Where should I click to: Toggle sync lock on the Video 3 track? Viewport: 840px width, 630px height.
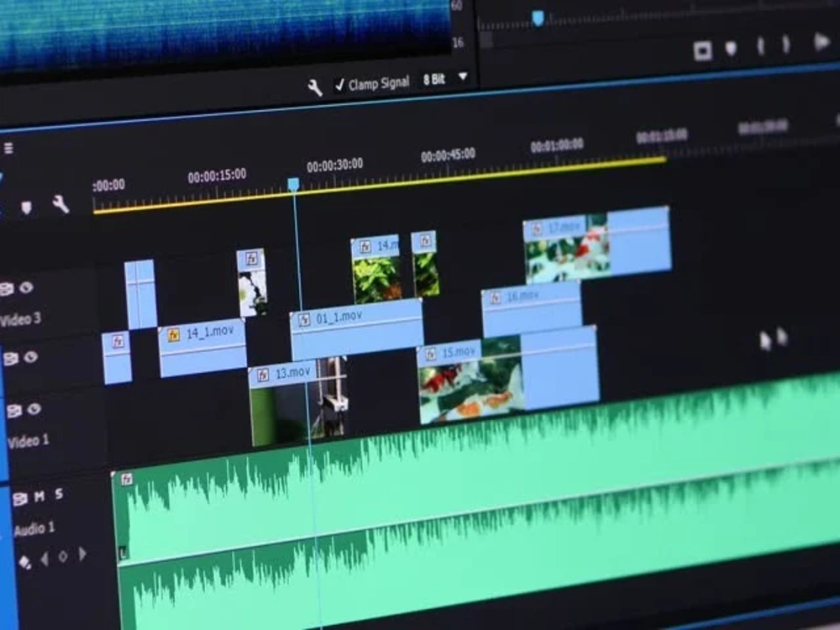(7, 289)
